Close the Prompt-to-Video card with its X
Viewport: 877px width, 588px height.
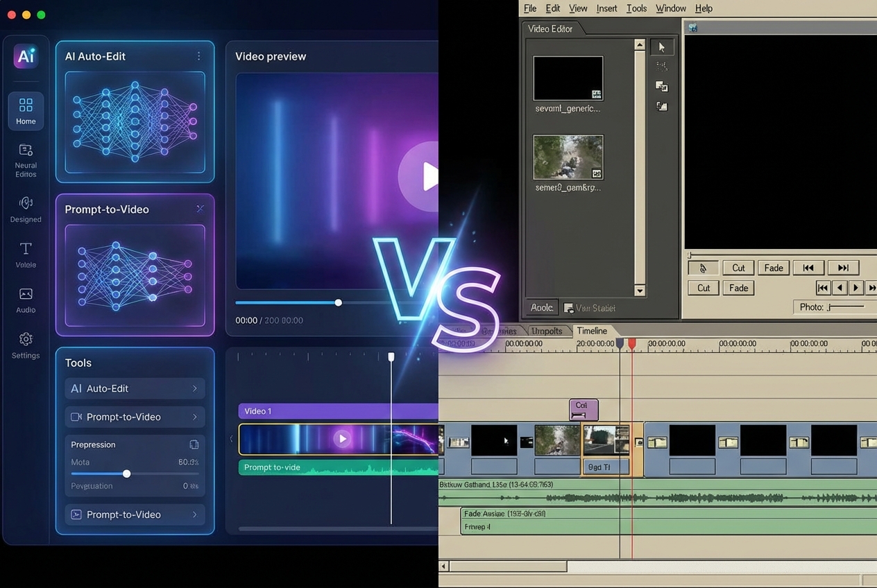coord(200,209)
